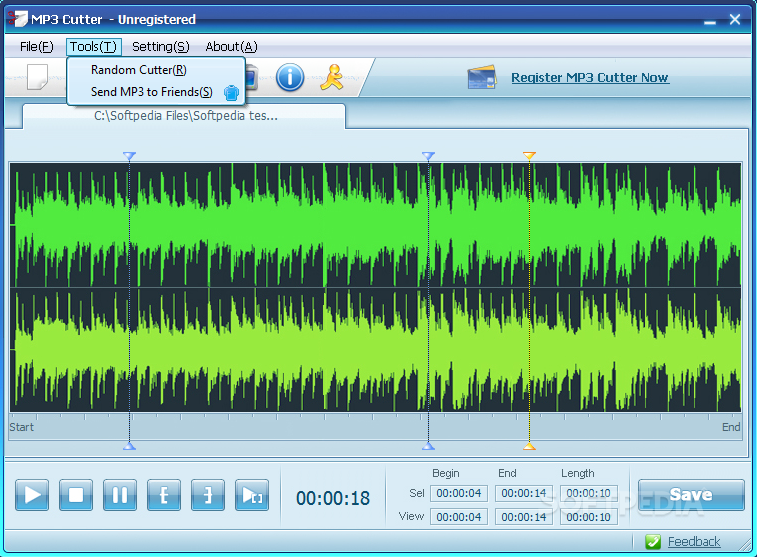
Task: Click the blue info icon
Action: tap(290, 77)
